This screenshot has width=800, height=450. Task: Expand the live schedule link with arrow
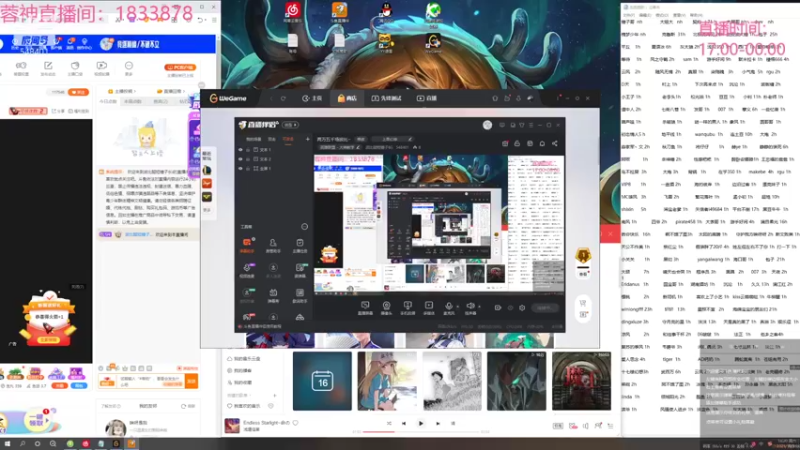coord(171,91)
